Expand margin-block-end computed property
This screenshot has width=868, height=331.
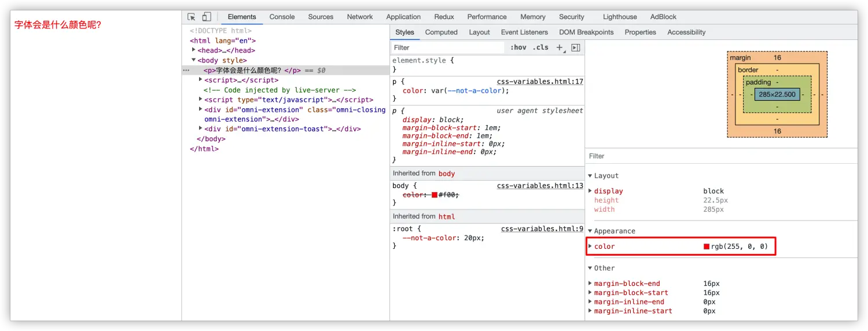[590, 284]
